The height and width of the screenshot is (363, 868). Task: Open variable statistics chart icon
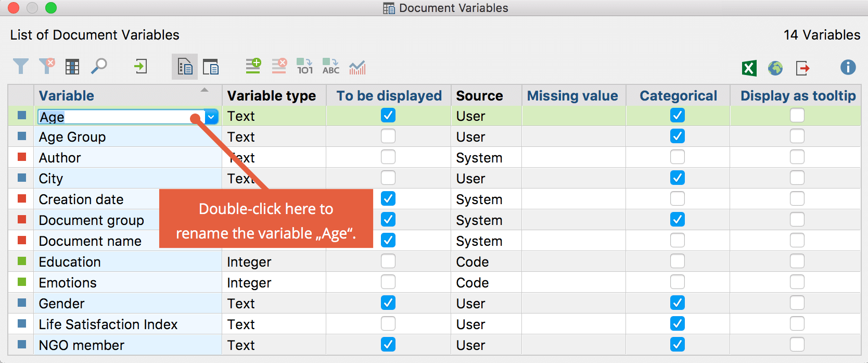point(358,67)
